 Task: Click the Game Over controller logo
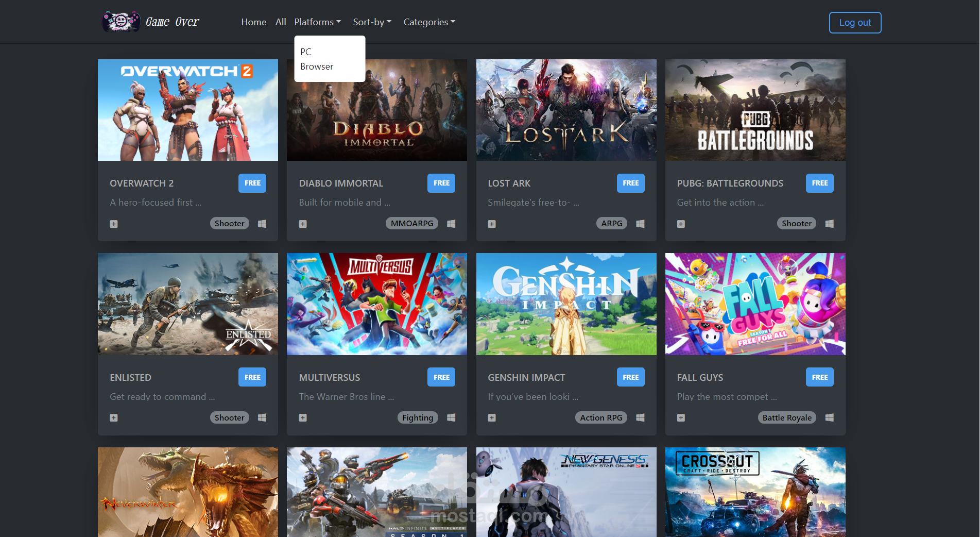tap(121, 22)
